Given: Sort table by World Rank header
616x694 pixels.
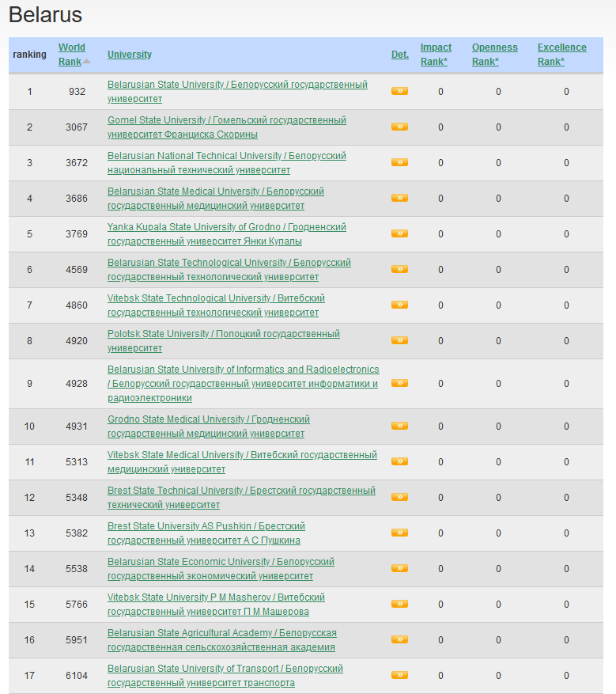Looking at the screenshot, I should tap(71, 55).
